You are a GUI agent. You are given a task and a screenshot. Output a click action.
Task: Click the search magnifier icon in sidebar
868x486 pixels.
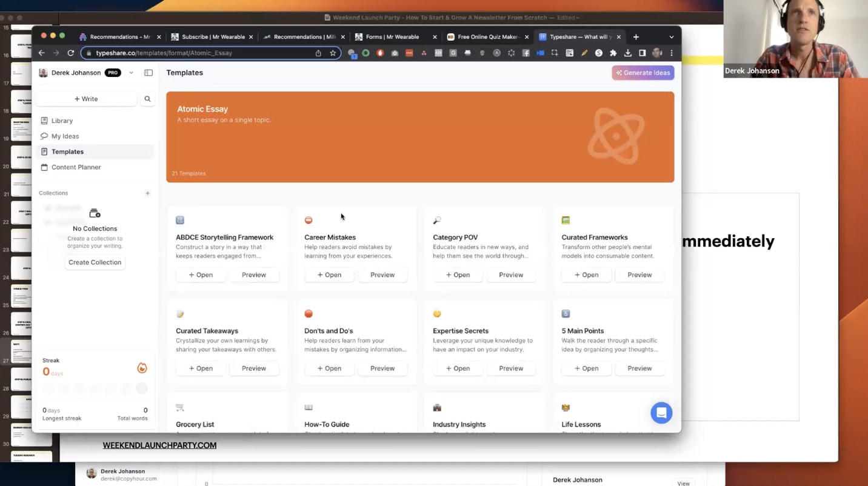(147, 99)
